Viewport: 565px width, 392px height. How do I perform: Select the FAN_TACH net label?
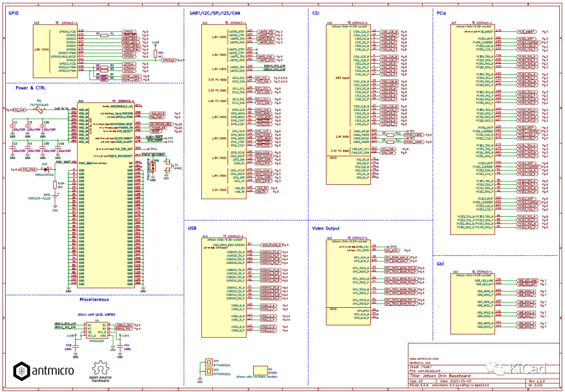point(157,114)
